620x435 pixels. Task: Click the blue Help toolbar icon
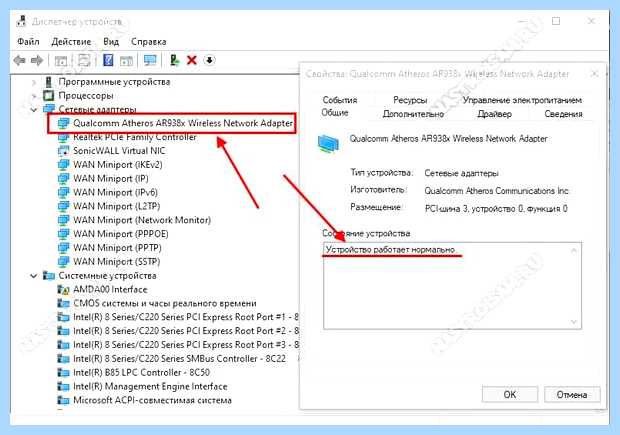pos(108,60)
